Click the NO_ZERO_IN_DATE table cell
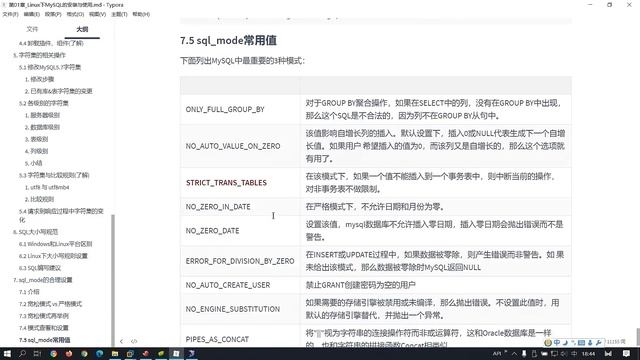Screen dimensions: 640x360 [x=240, y=207]
